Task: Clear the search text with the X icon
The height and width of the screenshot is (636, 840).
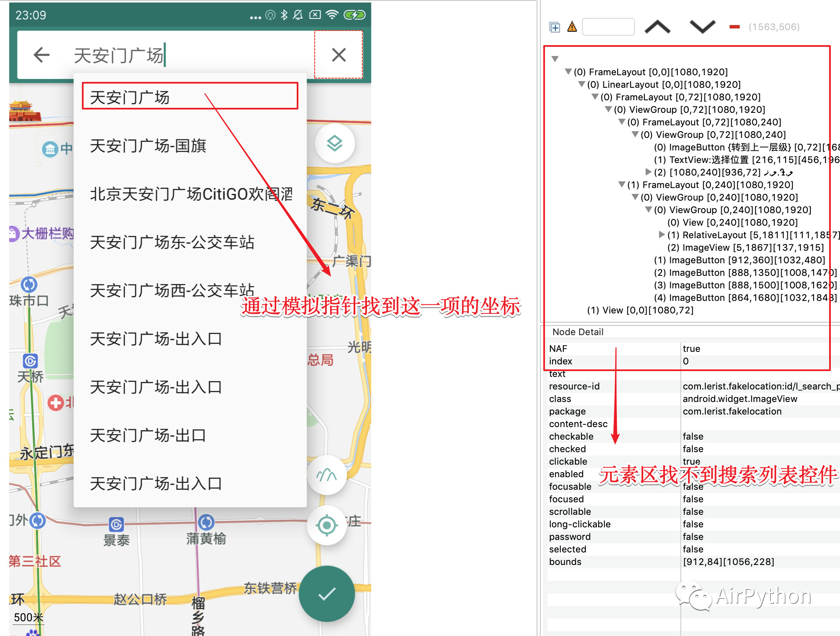Action: (x=339, y=55)
